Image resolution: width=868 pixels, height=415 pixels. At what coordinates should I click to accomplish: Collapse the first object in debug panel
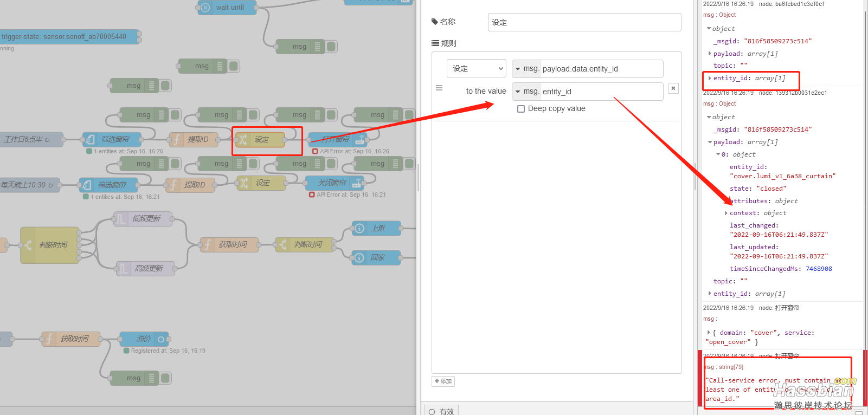(709, 29)
